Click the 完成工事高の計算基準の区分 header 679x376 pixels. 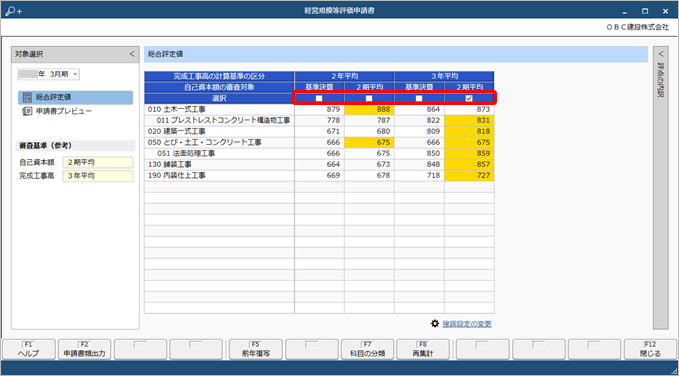point(219,76)
